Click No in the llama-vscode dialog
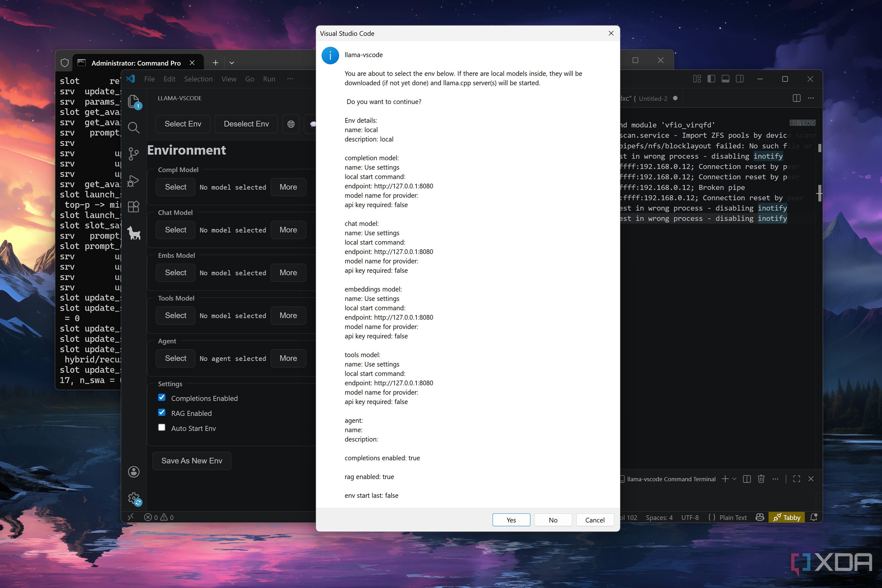The image size is (882, 588). pyautogui.click(x=553, y=520)
